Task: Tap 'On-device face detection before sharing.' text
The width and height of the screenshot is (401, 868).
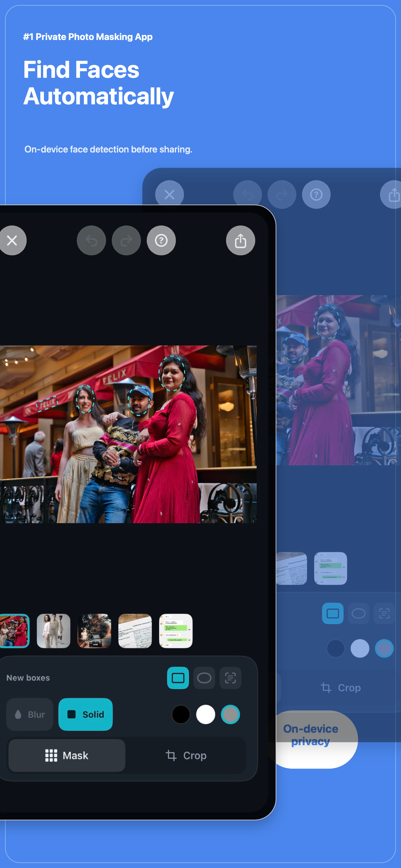Action: coord(108,149)
